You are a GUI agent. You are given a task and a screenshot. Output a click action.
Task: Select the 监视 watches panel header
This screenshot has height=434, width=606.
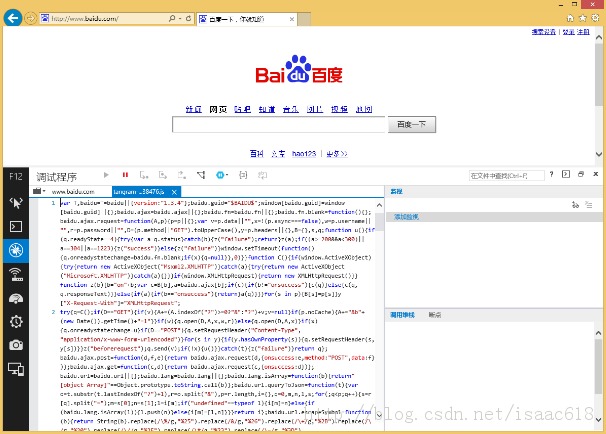click(397, 191)
